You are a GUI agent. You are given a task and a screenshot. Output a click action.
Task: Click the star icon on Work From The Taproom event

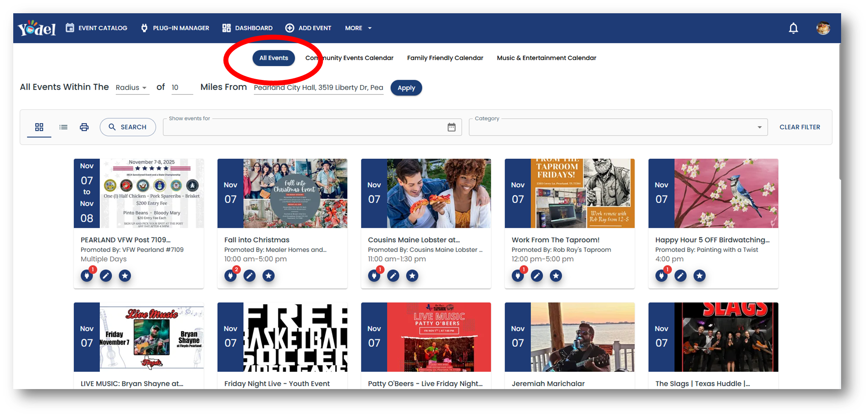pos(556,276)
